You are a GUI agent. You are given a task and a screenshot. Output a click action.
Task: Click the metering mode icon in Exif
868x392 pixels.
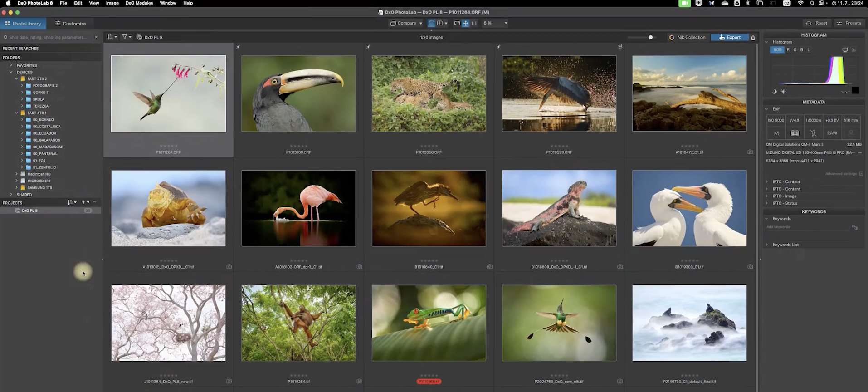click(795, 133)
